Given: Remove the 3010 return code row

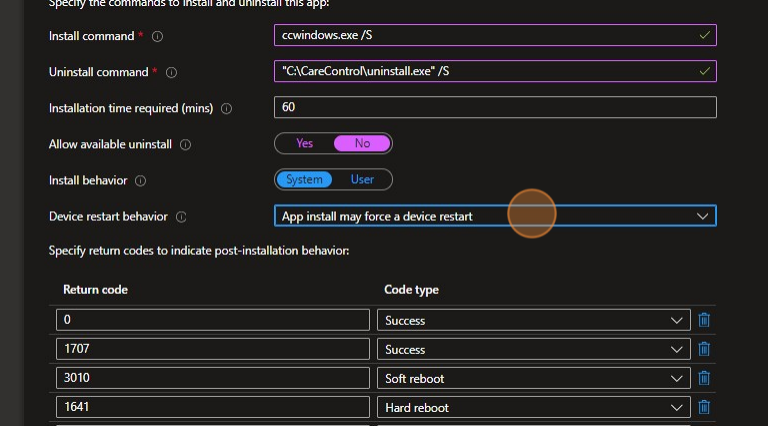Looking at the screenshot, I should pyautogui.click(x=704, y=378).
